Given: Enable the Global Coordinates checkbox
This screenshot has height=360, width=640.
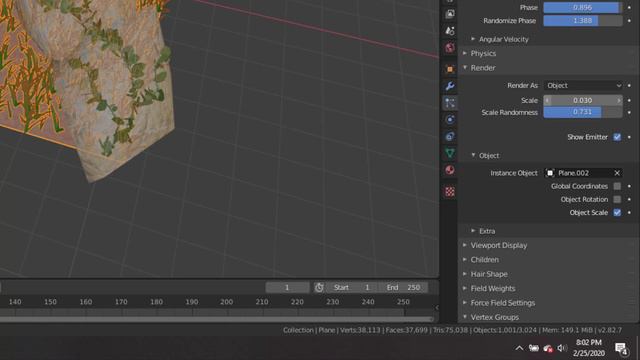Looking at the screenshot, I should [x=617, y=186].
